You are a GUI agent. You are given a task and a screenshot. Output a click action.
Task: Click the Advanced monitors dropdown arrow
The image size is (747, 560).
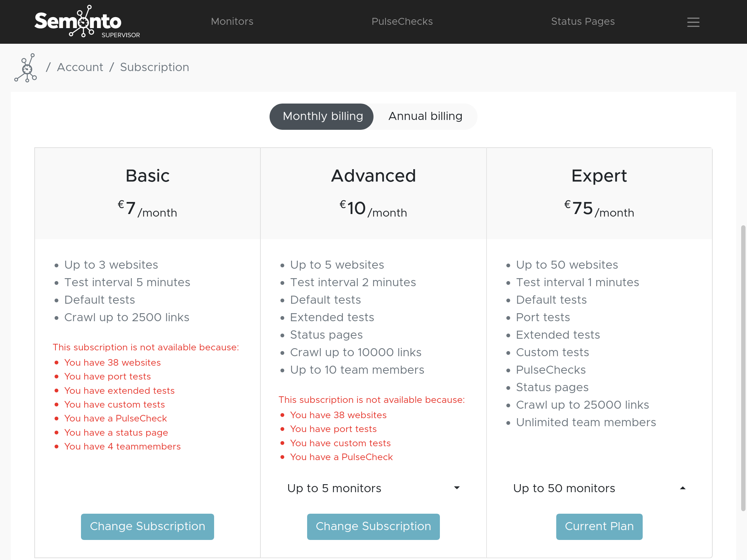tap(457, 488)
